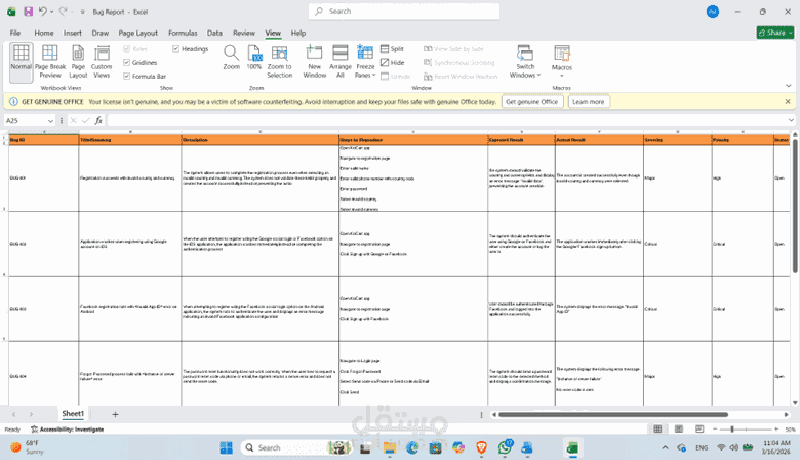Open Page Break Preview
The width and height of the screenshot is (800, 460).
50,62
